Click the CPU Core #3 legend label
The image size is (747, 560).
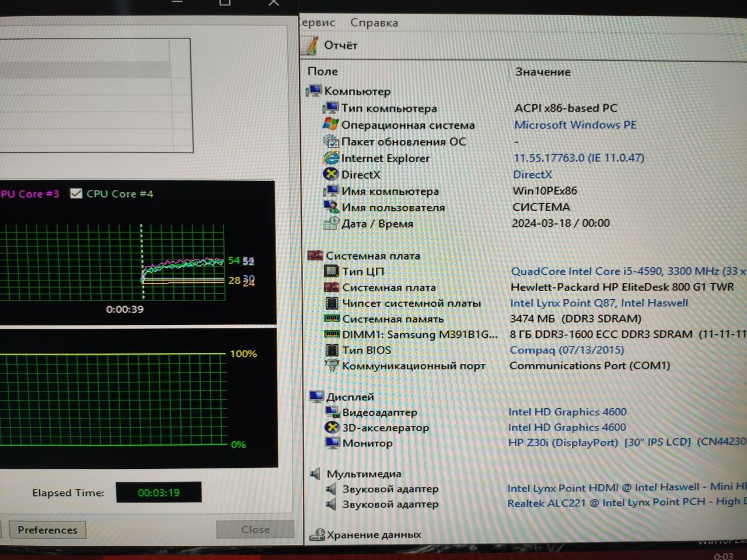point(30,194)
